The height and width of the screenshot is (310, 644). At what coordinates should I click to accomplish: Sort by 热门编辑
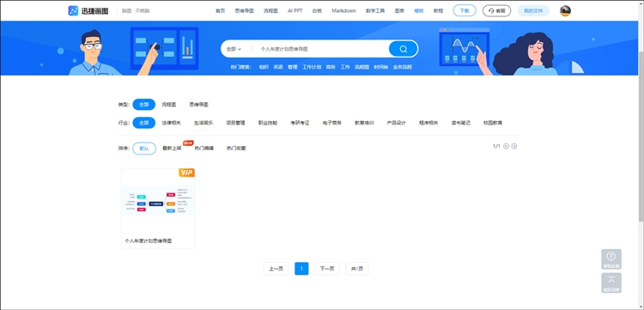[x=204, y=149]
